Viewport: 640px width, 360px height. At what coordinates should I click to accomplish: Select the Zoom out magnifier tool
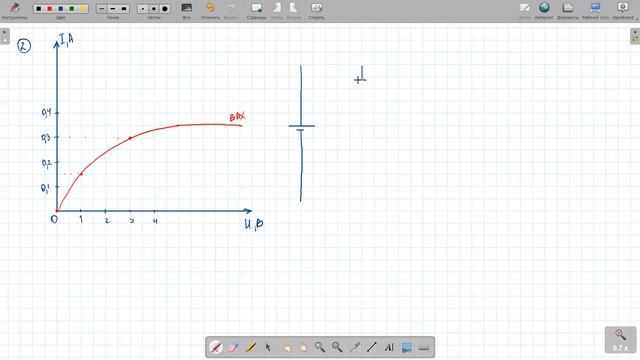tap(337, 347)
